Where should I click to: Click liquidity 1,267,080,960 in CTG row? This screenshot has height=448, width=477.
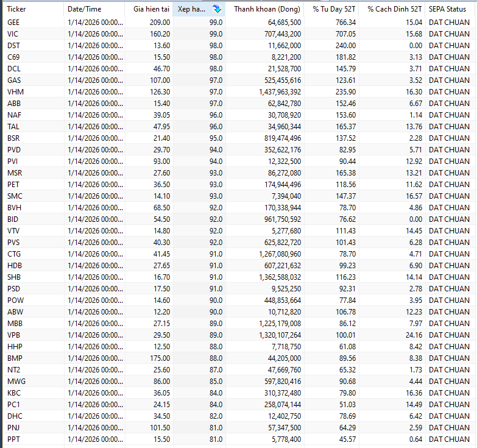(280, 254)
